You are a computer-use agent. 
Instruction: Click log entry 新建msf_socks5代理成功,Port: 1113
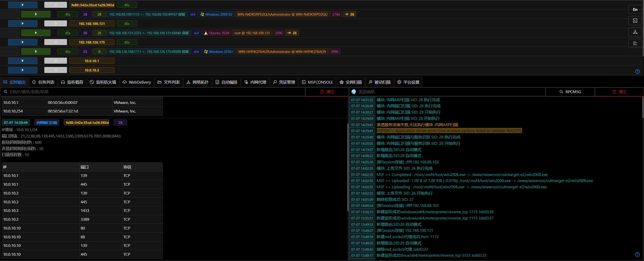pyautogui.click(x=407, y=237)
